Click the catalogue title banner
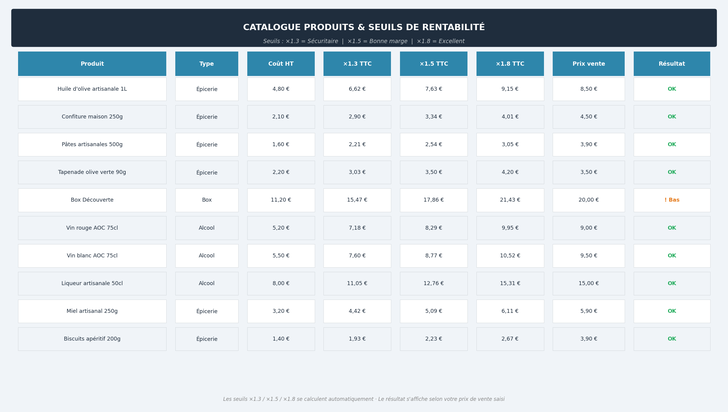The width and height of the screenshot is (728, 412). [364, 28]
